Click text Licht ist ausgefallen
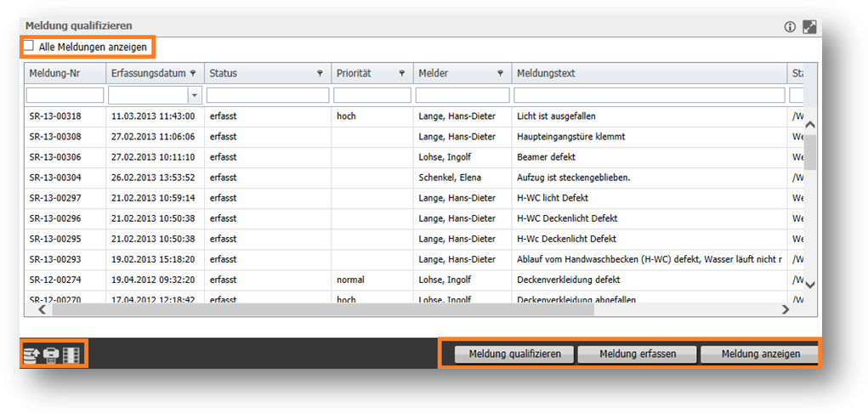868x413 pixels. tap(556, 116)
